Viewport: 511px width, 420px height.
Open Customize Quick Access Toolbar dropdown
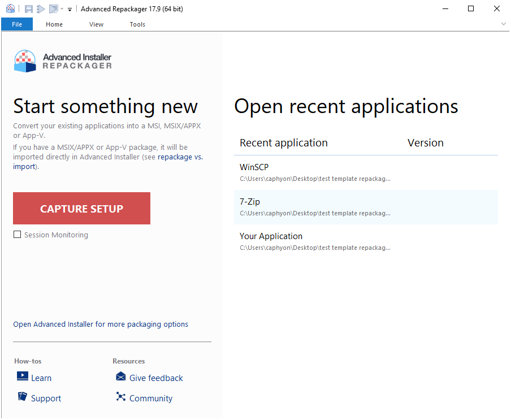pos(70,10)
